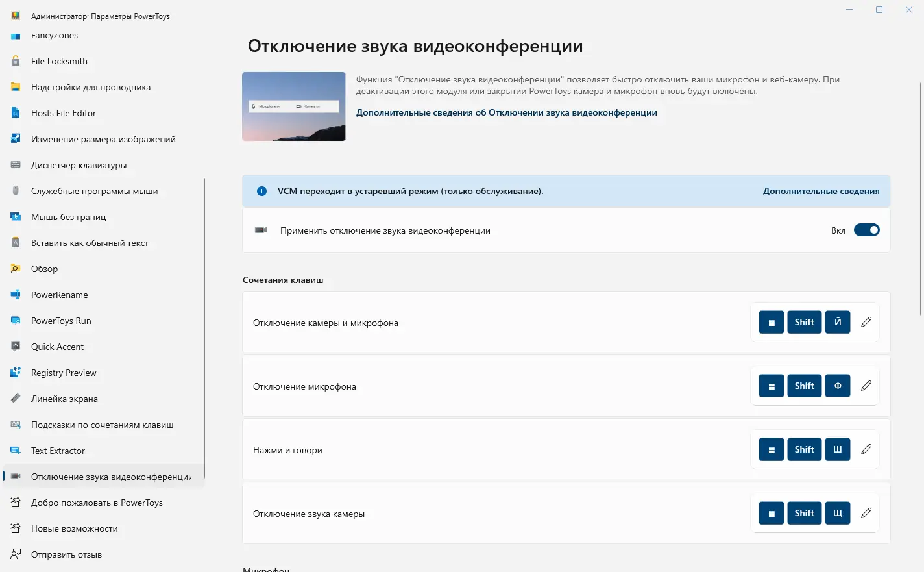Click the Щ key in Отключение звука камеры shortcut
Screen dimensions: 924x572
point(838,513)
